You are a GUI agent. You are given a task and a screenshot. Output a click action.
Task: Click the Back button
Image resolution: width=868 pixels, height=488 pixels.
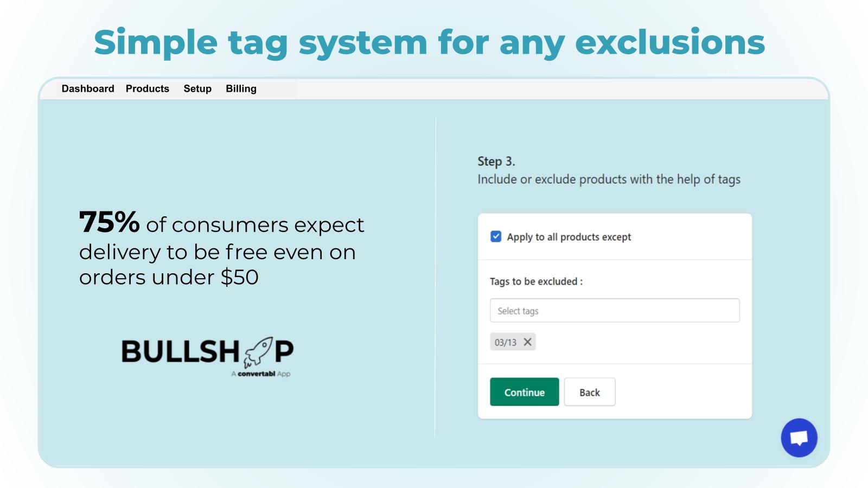pos(589,392)
